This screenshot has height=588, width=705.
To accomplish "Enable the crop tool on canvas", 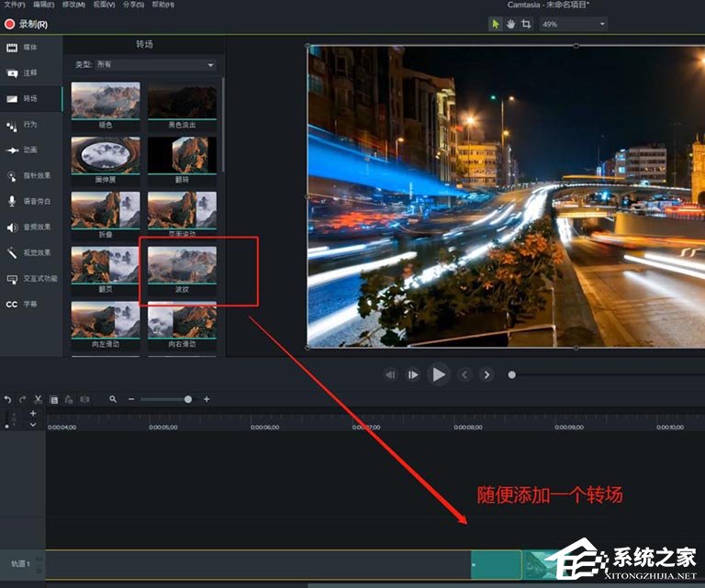I will pos(526,23).
